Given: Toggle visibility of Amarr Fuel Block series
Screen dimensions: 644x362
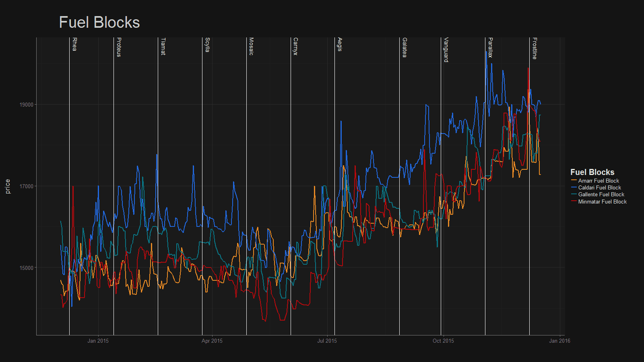Looking at the screenshot, I should click(x=599, y=181).
